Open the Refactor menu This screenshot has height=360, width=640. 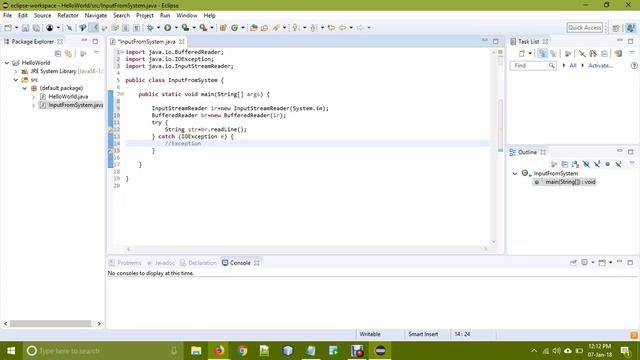tap(68, 16)
